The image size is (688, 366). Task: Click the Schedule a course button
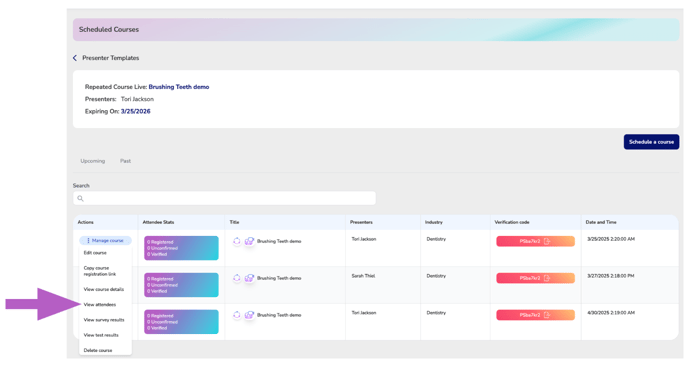651,142
